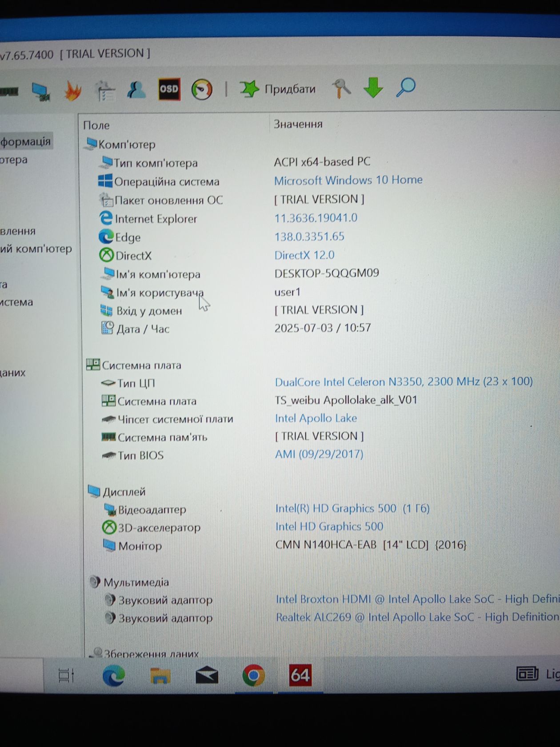
Task: Click the Значення column header
Action: (x=298, y=124)
